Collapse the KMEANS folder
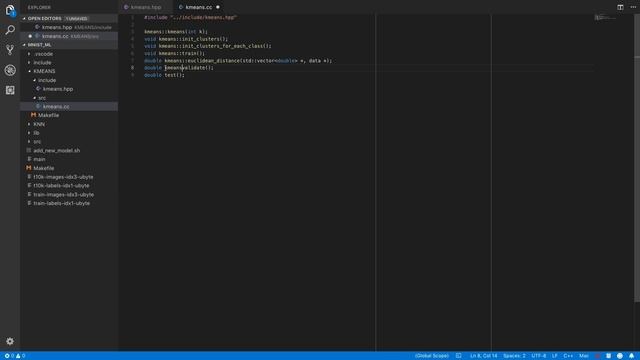This screenshot has width=640, height=360. 44,71
